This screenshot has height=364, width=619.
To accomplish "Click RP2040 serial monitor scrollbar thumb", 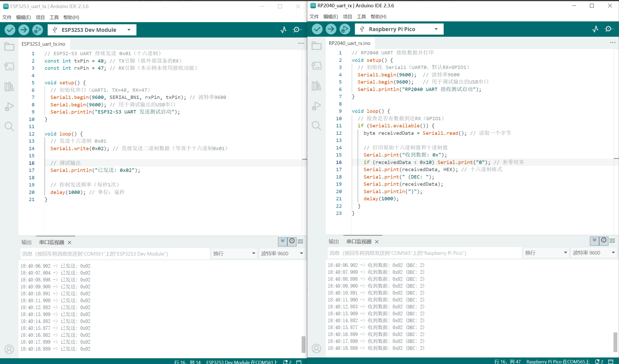I will click(615, 342).
